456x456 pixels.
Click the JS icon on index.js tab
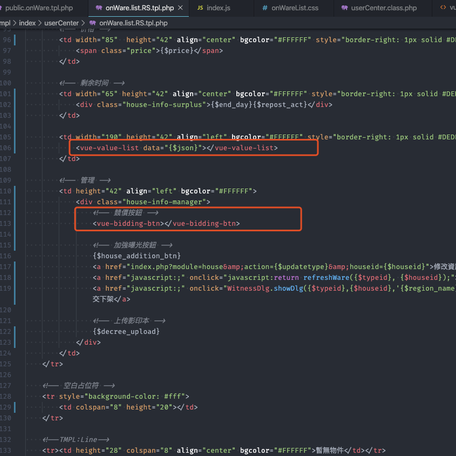pyautogui.click(x=200, y=8)
